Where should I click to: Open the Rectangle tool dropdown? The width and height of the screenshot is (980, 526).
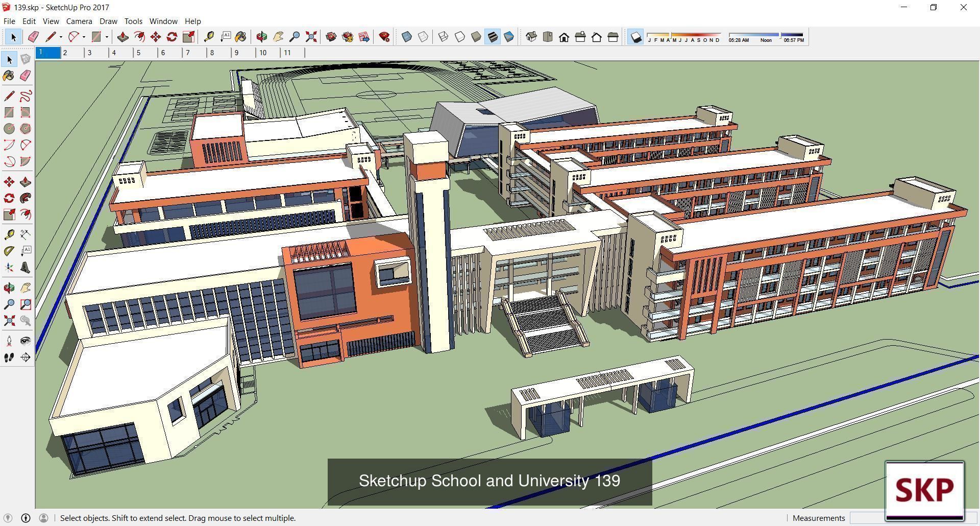107,37
